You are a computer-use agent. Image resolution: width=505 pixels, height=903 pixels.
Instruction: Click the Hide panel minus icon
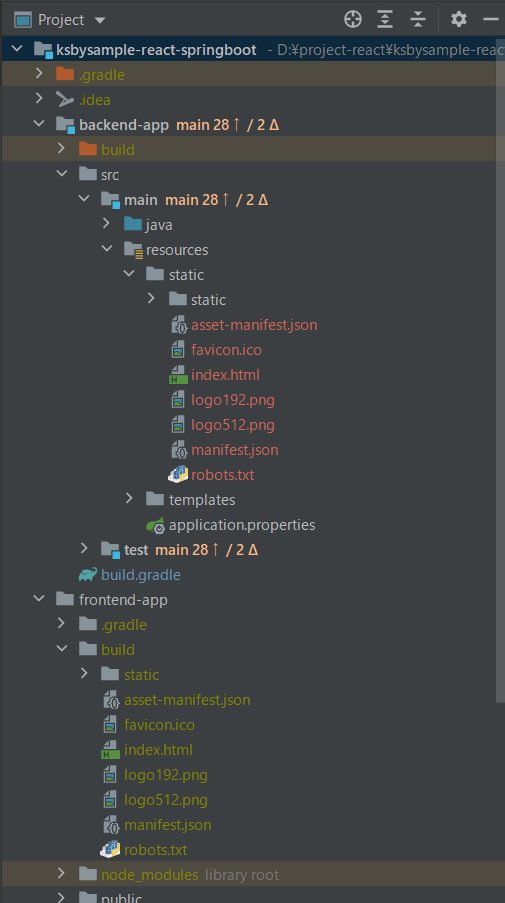(491, 20)
